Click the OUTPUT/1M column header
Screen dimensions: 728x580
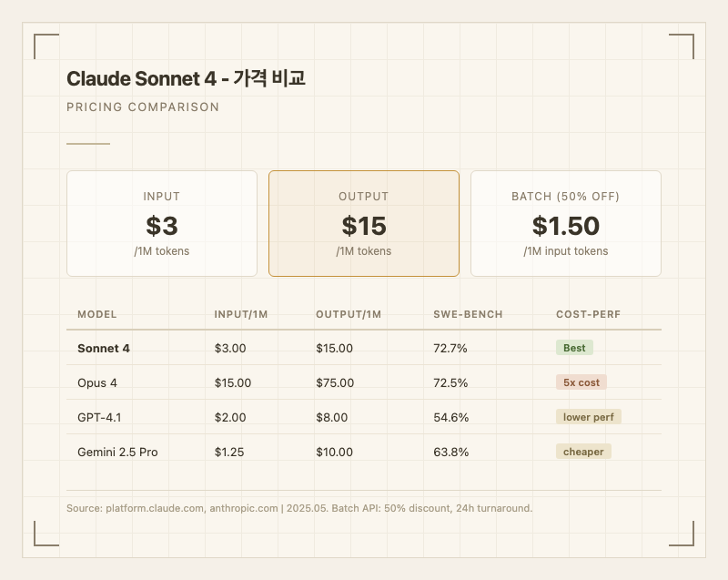tap(349, 314)
